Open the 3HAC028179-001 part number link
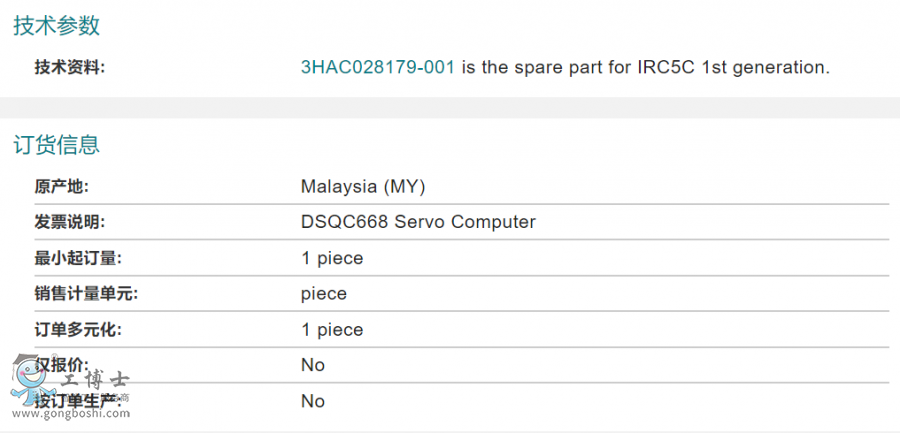This screenshot has height=433, width=900. pyautogui.click(x=378, y=67)
